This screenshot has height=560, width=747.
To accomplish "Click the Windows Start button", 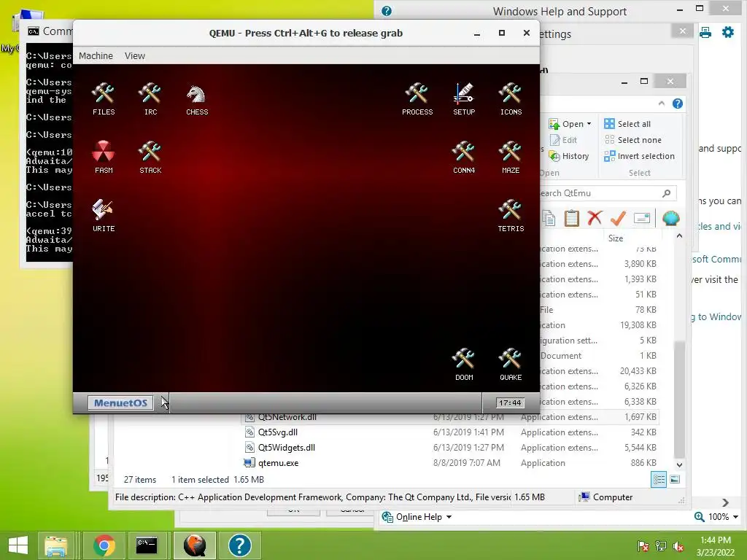I will pyautogui.click(x=18, y=545).
